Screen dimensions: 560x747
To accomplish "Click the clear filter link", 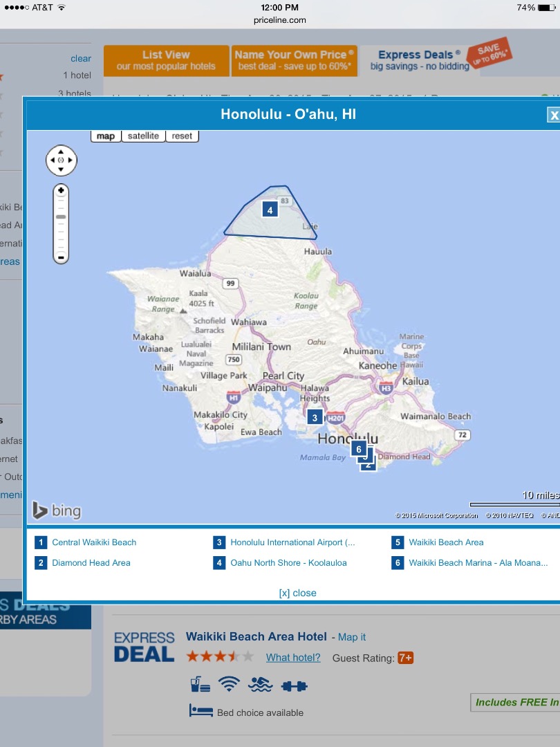I will tap(81, 58).
